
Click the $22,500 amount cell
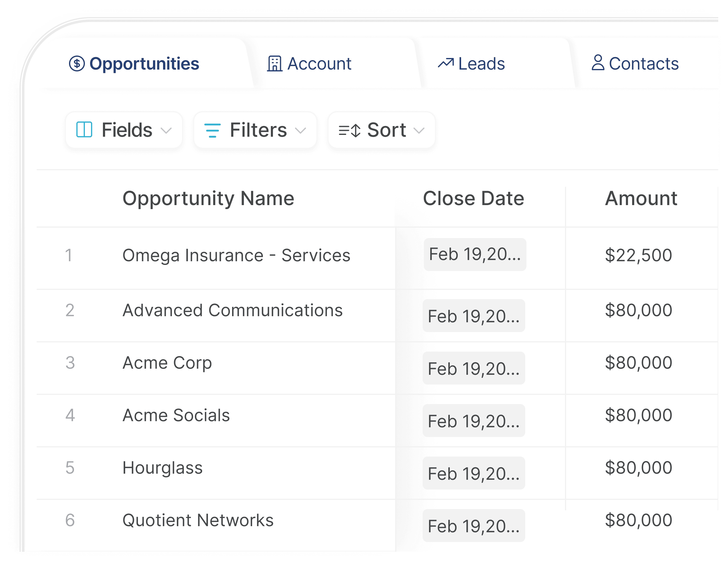click(638, 256)
